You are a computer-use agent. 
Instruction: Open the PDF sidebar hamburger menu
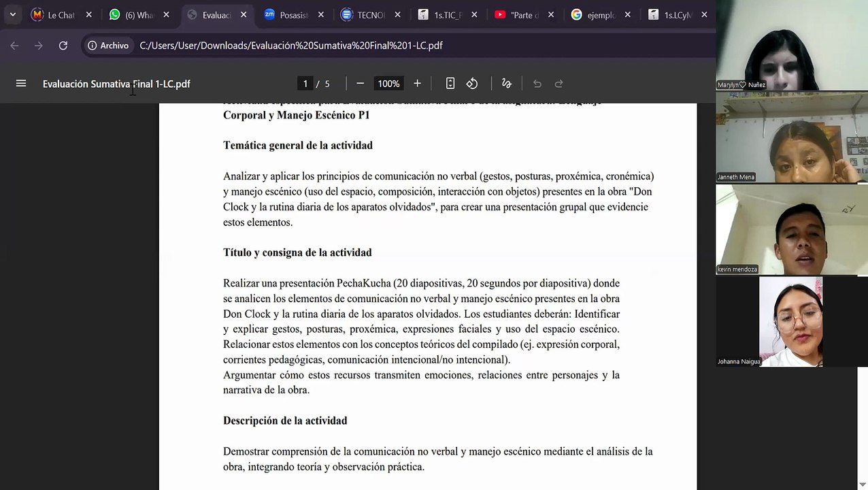click(x=21, y=84)
